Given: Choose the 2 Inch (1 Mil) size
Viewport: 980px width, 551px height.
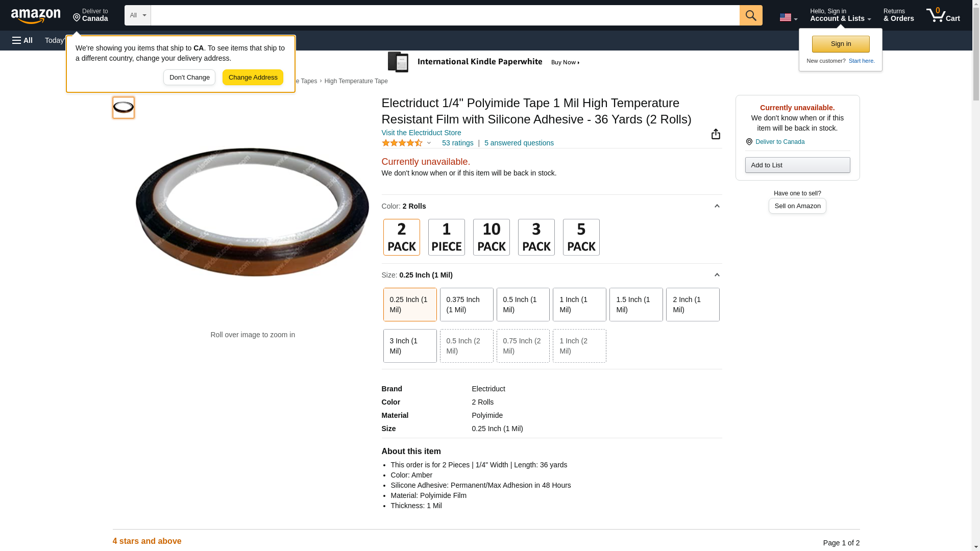Looking at the screenshot, I should point(692,305).
